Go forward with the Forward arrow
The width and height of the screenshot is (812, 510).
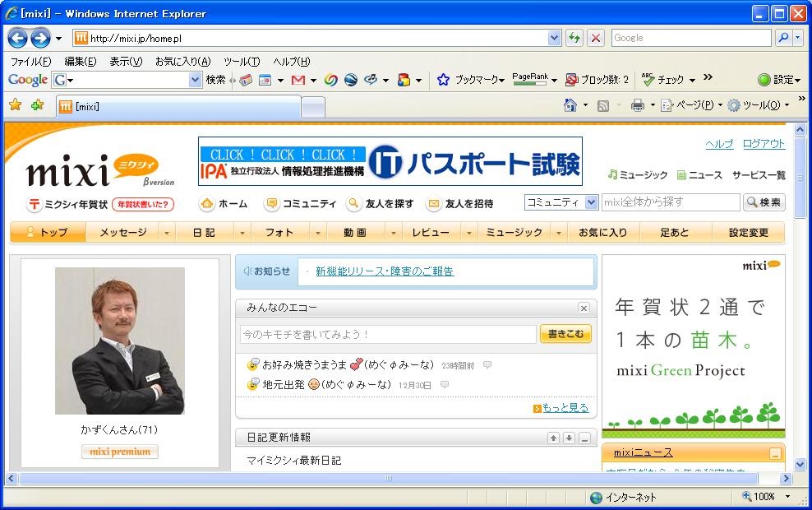(40, 38)
